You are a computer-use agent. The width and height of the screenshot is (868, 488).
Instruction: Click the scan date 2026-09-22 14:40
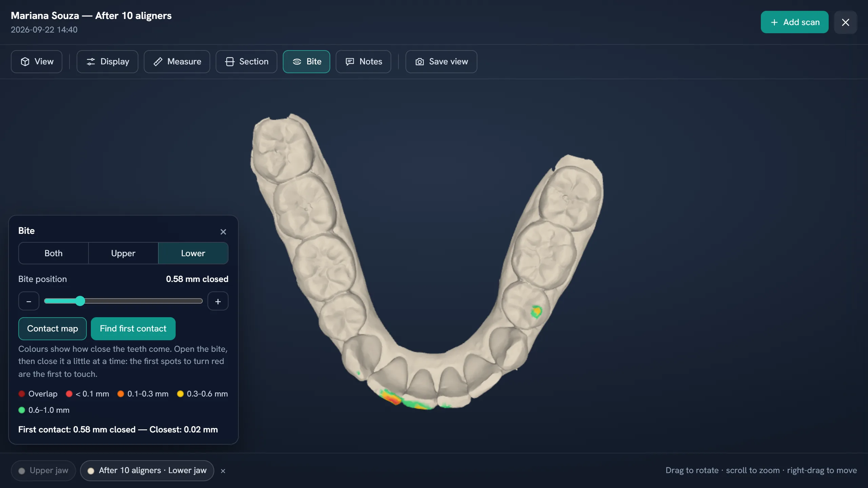(44, 30)
